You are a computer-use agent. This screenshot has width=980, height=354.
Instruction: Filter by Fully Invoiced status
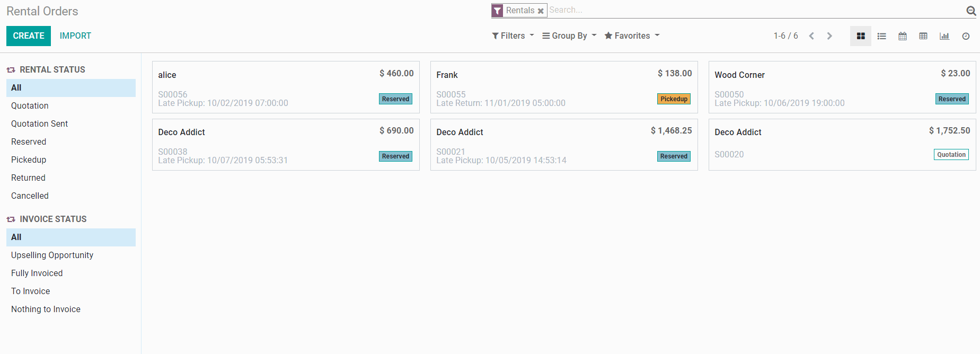coord(37,273)
